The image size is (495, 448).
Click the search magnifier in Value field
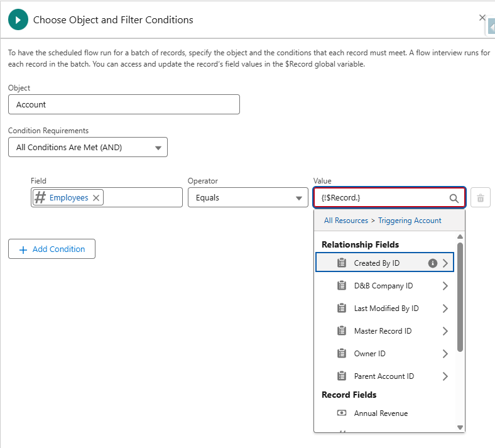(x=454, y=198)
